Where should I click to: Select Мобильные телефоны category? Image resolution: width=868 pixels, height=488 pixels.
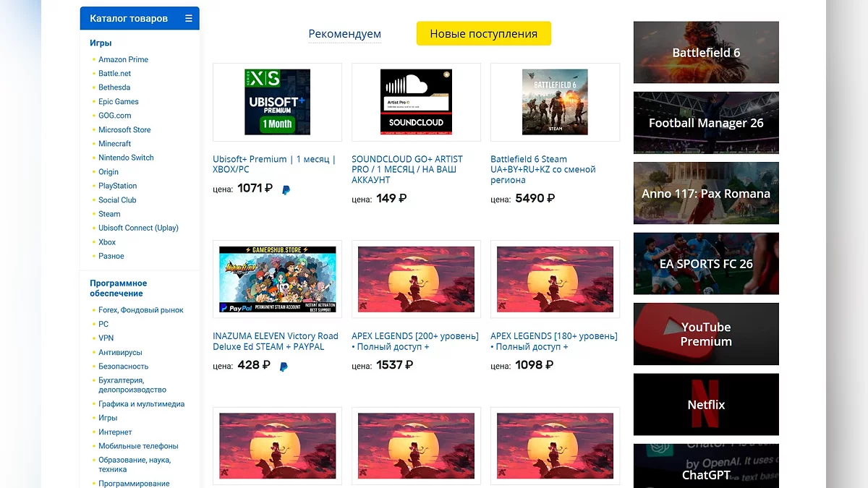pos(138,446)
